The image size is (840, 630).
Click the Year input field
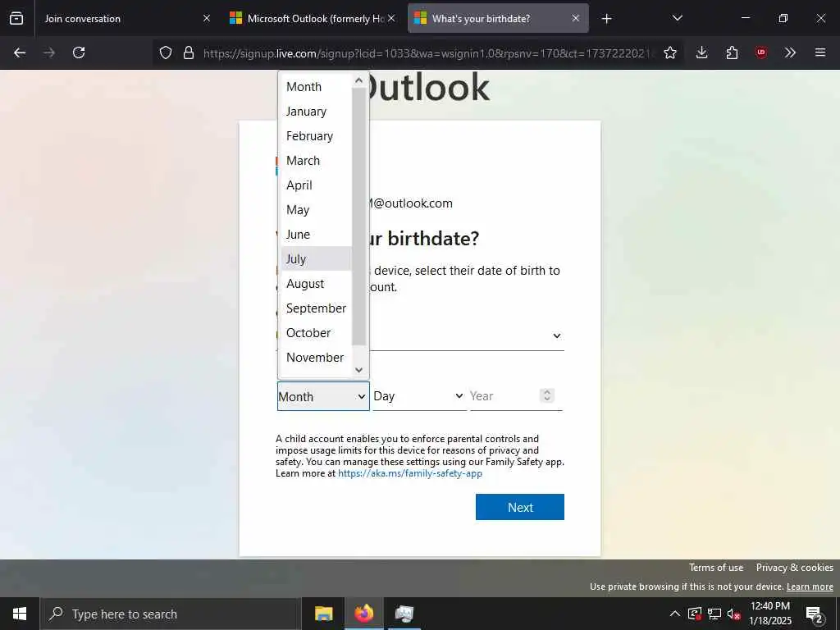tap(504, 396)
